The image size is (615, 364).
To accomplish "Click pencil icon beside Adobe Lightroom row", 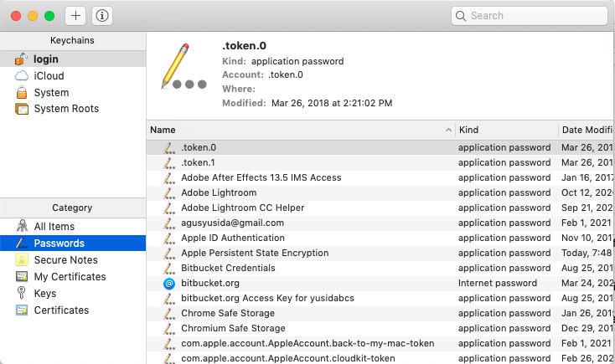I will (169, 192).
